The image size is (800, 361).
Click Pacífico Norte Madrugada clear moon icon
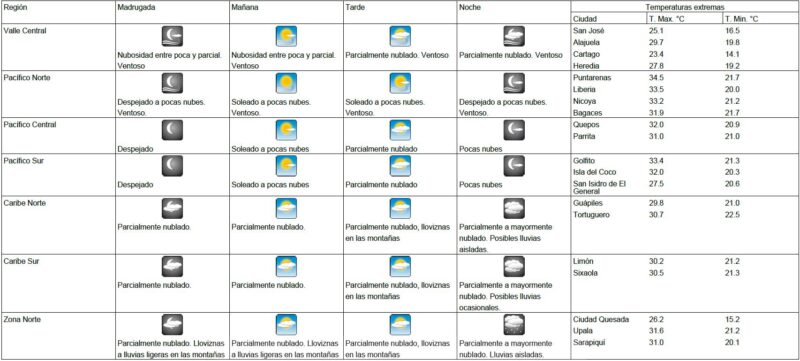click(172, 83)
